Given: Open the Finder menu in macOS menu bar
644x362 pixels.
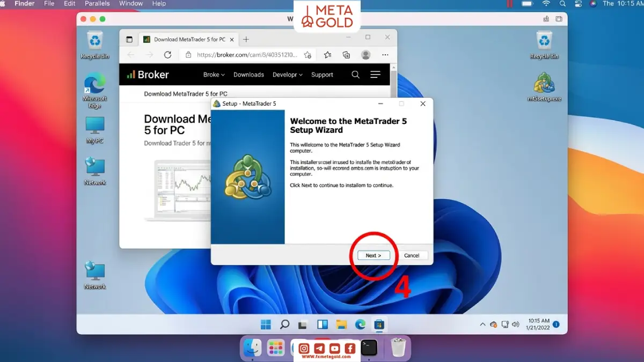Looking at the screenshot, I should 25,3.
